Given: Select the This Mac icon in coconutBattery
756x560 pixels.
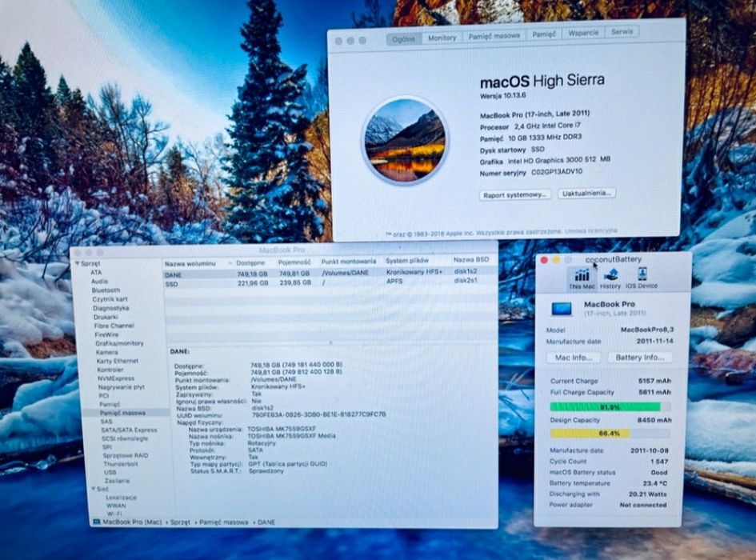Looking at the screenshot, I should [581, 278].
